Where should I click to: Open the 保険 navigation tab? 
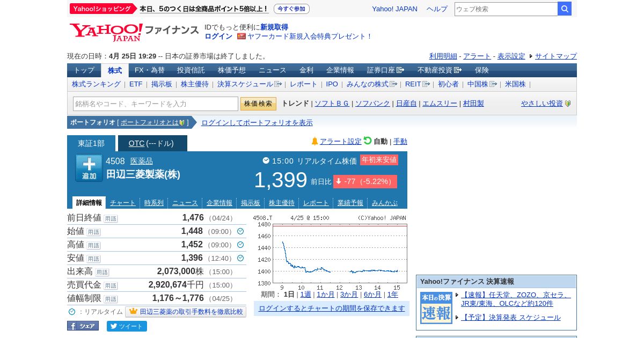coord(482,70)
